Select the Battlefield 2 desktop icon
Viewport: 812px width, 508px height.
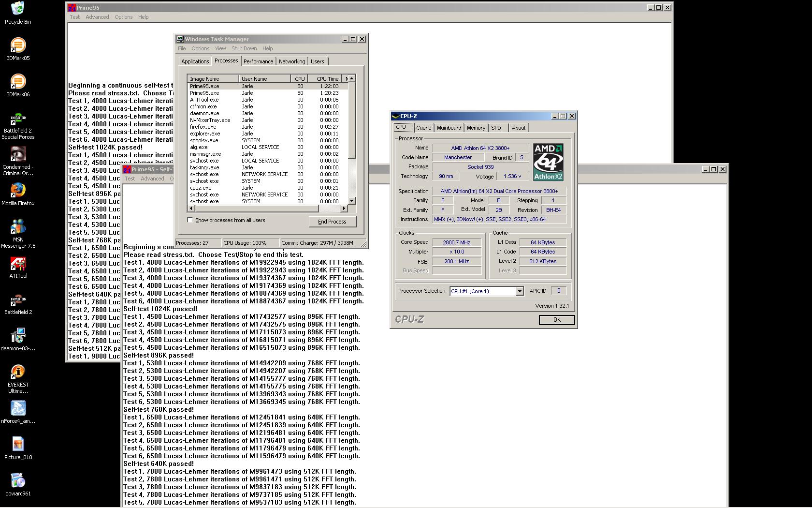(18, 303)
